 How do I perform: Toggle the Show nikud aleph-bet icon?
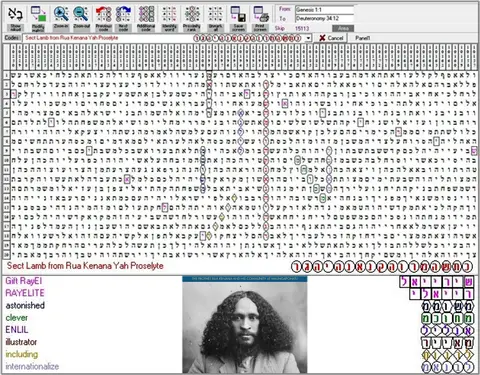pyautogui.click(x=15, y=19)
